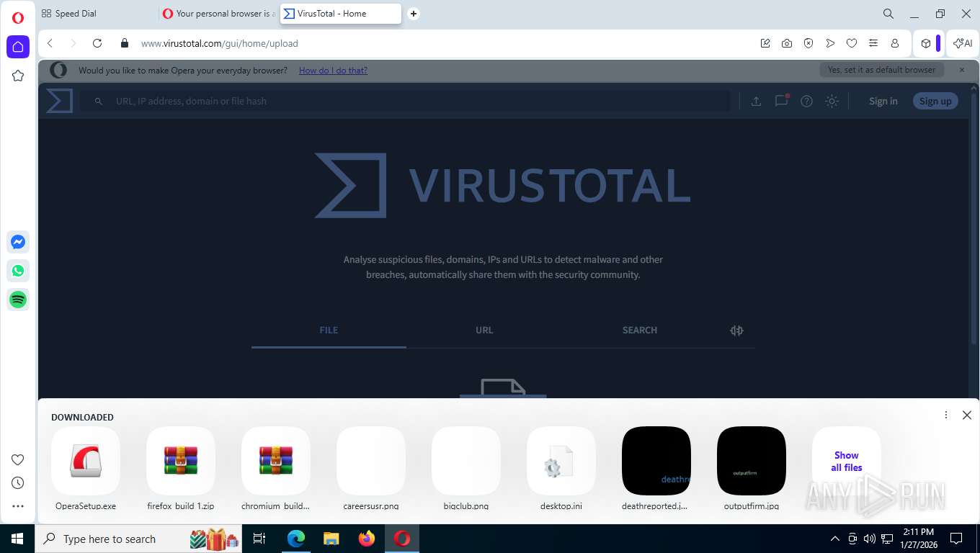Screen dimensions: 980x553
Task: Click the VirusTotal upload file icon
Action: coord(756,102)
